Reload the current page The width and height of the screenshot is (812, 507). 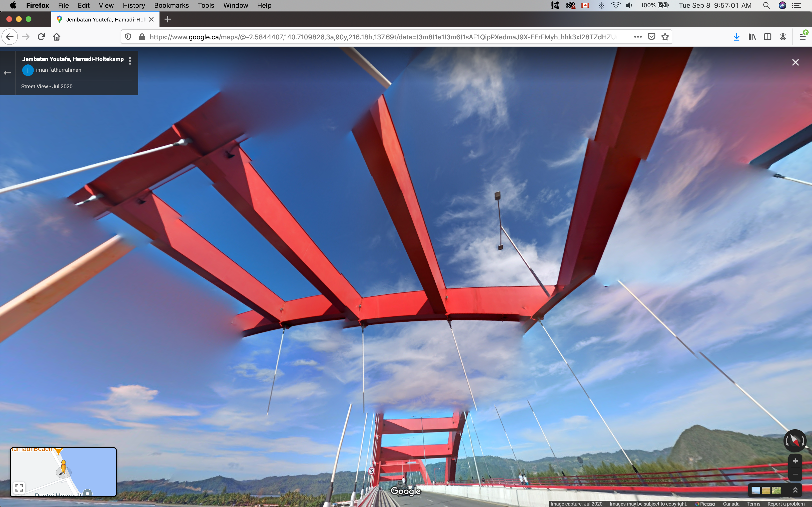[x=41, y=37]
